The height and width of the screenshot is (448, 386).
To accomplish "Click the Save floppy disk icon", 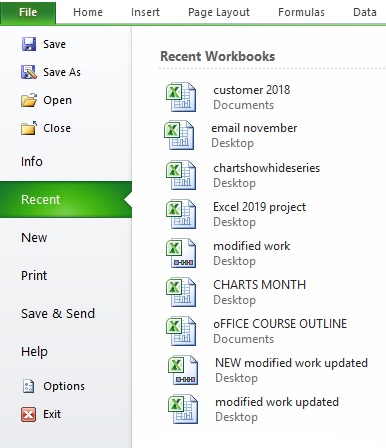I will tap(29, 44).
